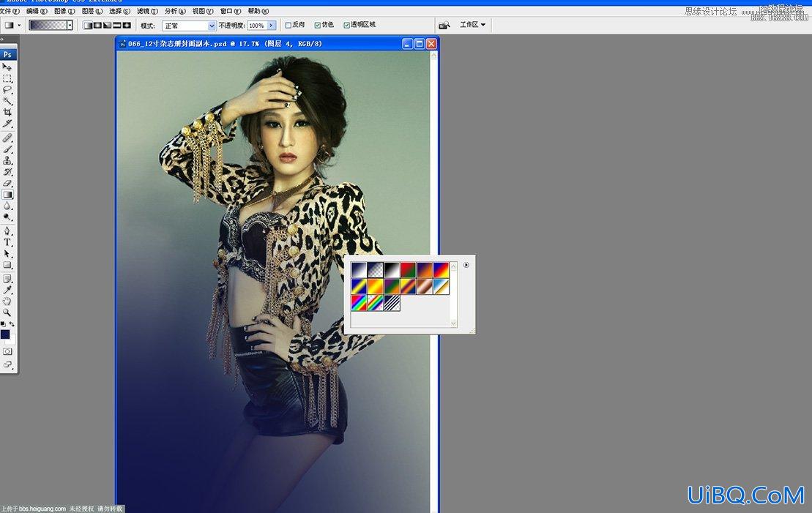Select the Rectangular Marquee tool

(7, 79)
